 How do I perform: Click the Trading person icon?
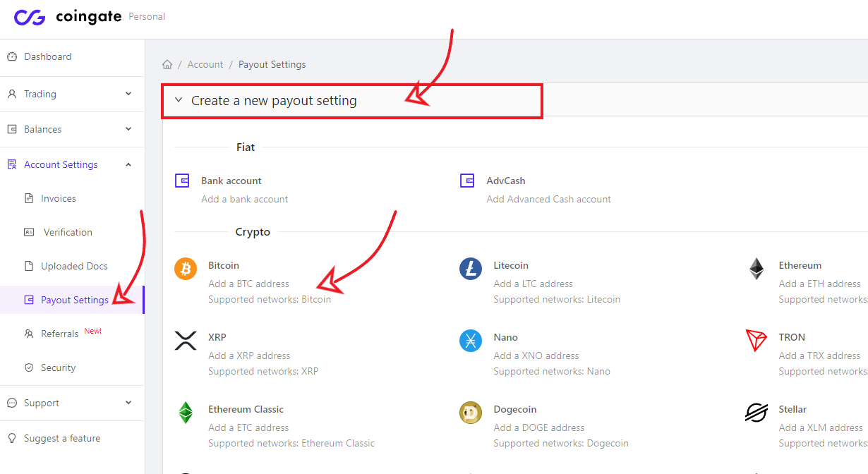point(11,94)
